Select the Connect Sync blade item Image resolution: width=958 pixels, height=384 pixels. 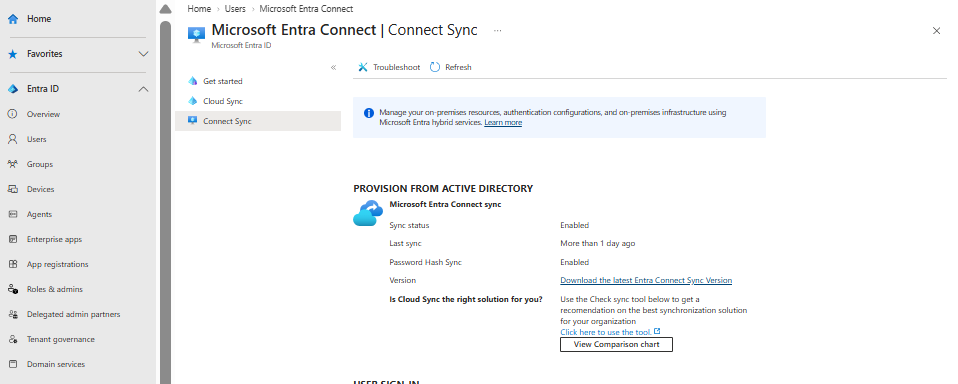point(258,121)
